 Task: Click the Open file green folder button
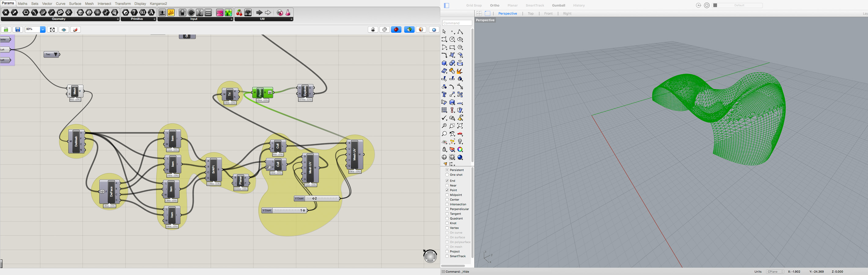(x=6, y=30)
